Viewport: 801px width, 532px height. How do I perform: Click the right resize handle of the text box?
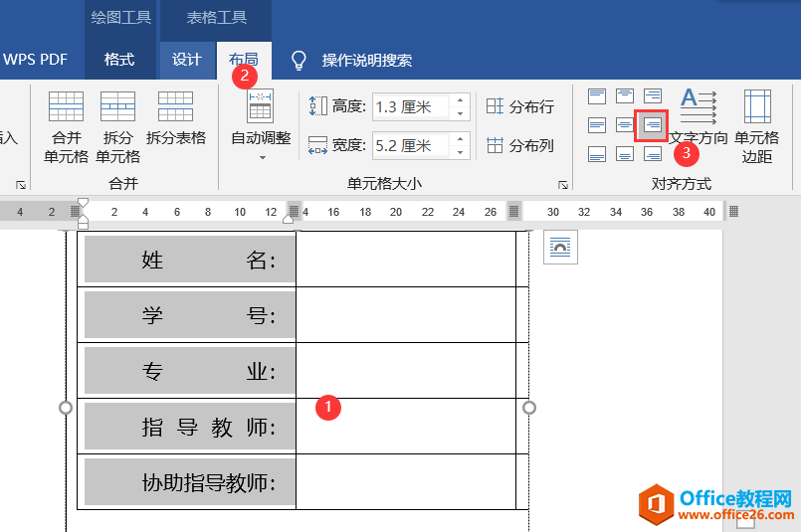[529, 408]
